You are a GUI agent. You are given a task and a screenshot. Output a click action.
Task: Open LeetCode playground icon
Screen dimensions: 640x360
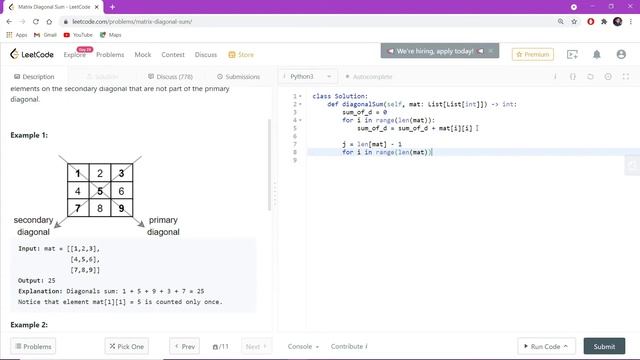(572, 54)
